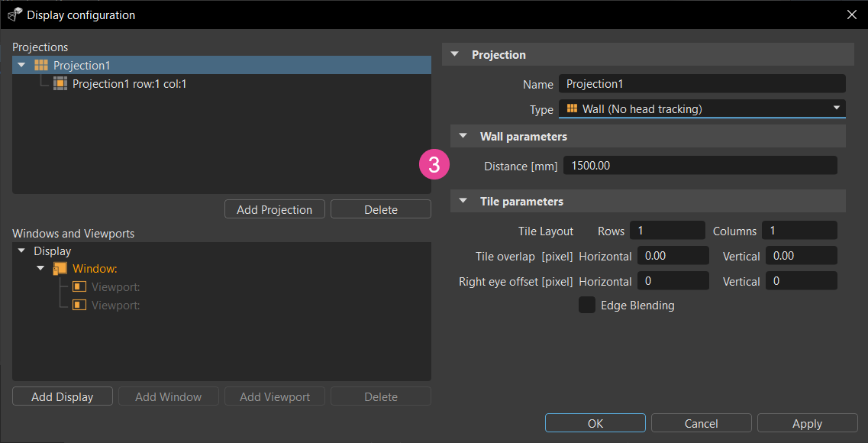Click the orange Window icon in tree
The image size is (868, 443).
click(60, 269)
